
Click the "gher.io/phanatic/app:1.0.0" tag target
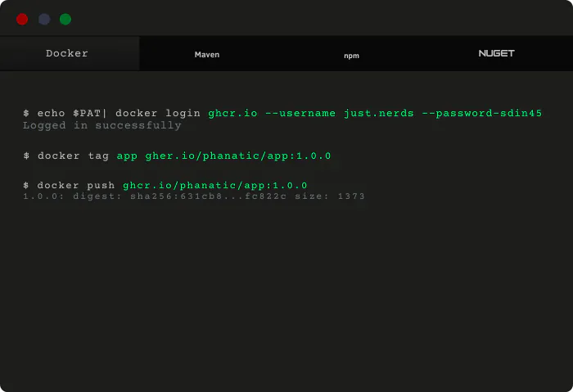[237, 155]
